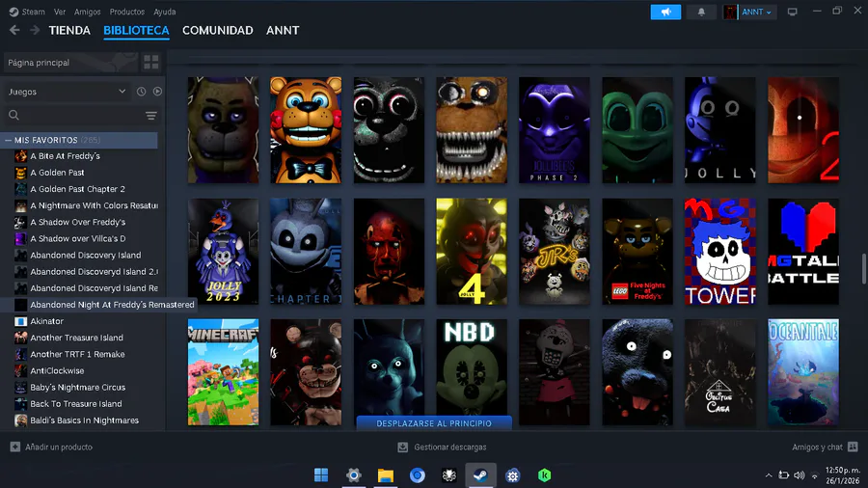
Task: Open the announcements megaphone button
Action: coord(665,12)
